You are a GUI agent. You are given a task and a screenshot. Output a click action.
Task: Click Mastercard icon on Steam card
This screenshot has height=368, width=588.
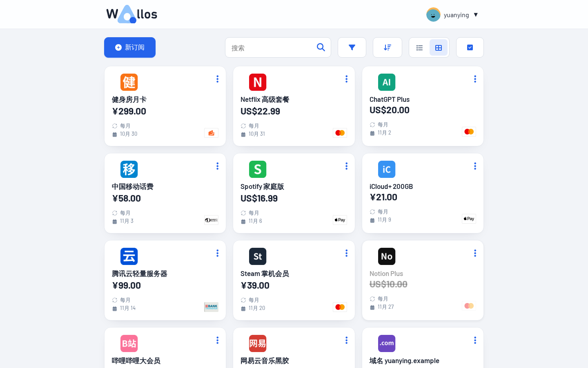click(340, 307)
